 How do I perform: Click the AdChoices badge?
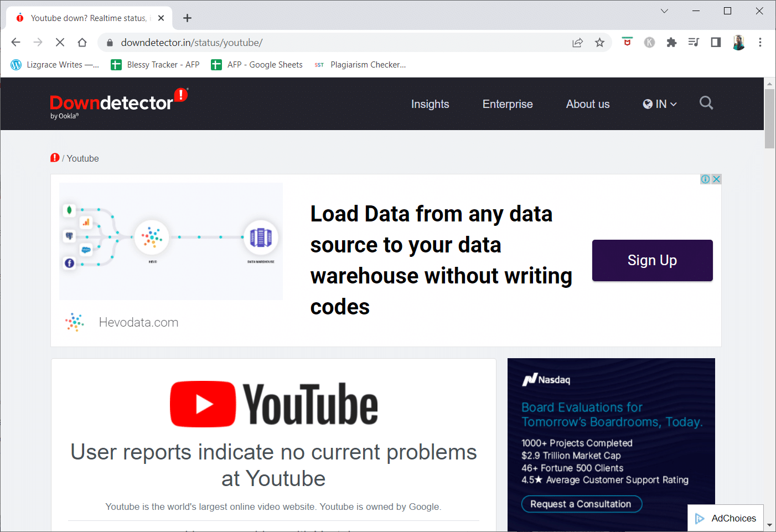point(726,518)
